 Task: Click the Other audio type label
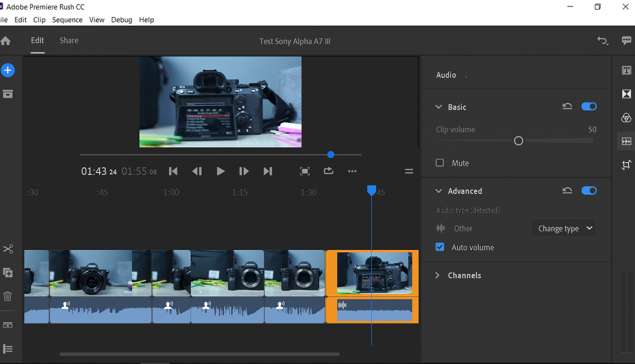tap(463, 228)
